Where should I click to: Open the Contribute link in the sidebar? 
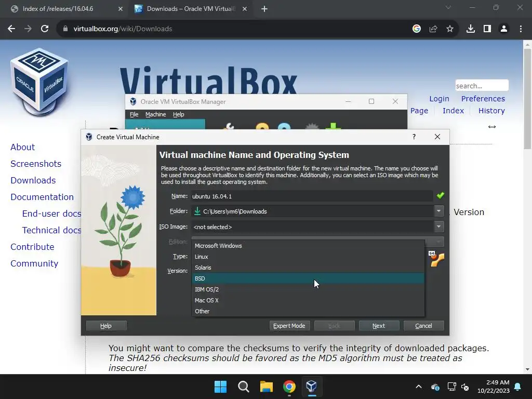click(33, 247)
